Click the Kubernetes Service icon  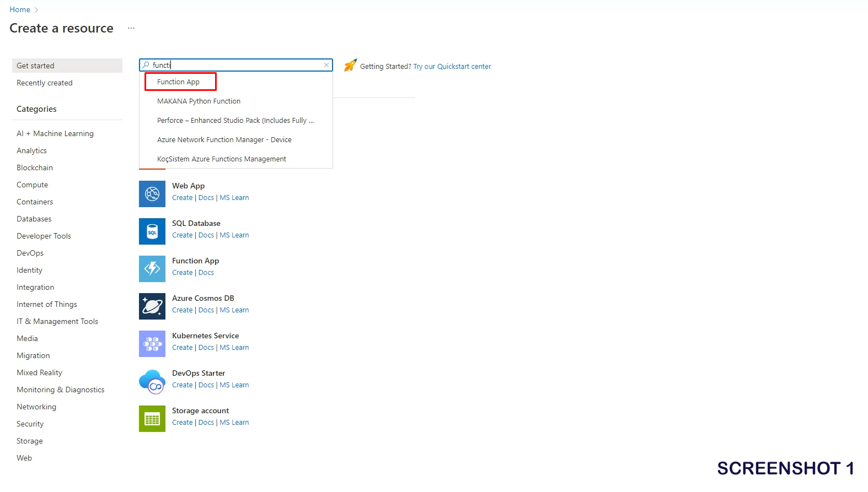pyautogui.click(x=152, y=344)
